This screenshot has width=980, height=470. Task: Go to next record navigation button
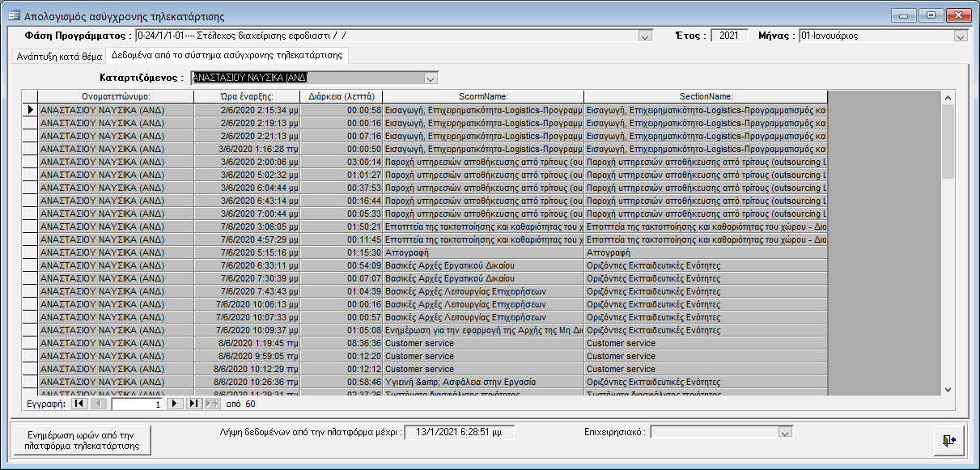pos(174,403)
